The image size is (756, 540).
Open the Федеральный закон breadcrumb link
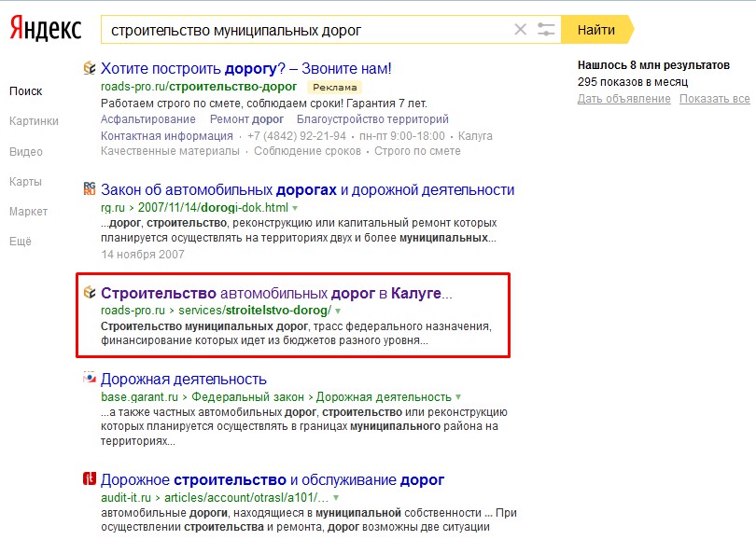248,397
